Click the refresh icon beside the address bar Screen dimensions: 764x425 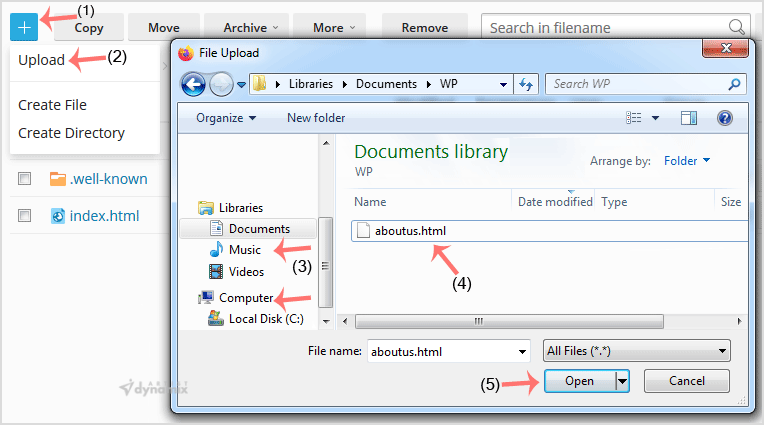[528, 85]
